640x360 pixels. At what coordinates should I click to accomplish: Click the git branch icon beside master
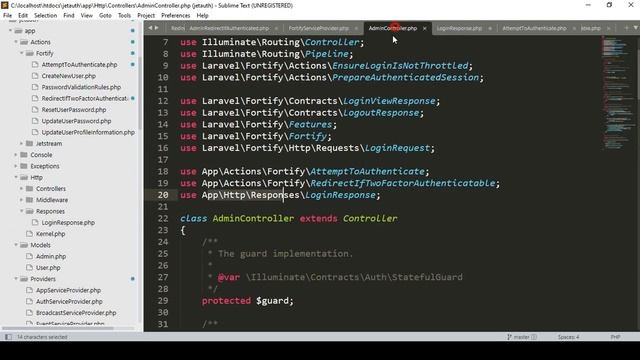pos(509,337)
